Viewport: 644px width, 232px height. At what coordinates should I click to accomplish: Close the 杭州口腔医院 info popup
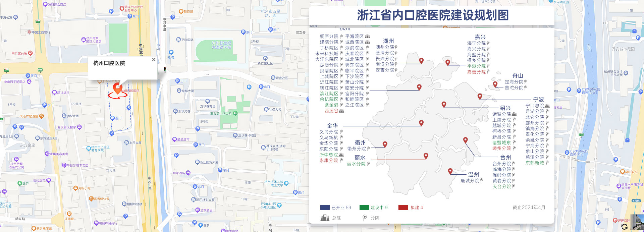click(x=154, y=60)
